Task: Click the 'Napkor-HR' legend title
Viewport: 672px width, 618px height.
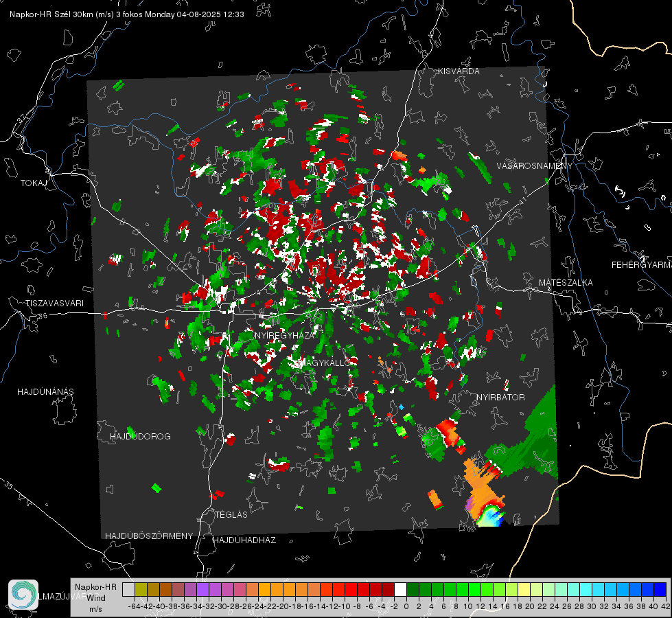Action: pyautogui.click(x=95, y=586)
